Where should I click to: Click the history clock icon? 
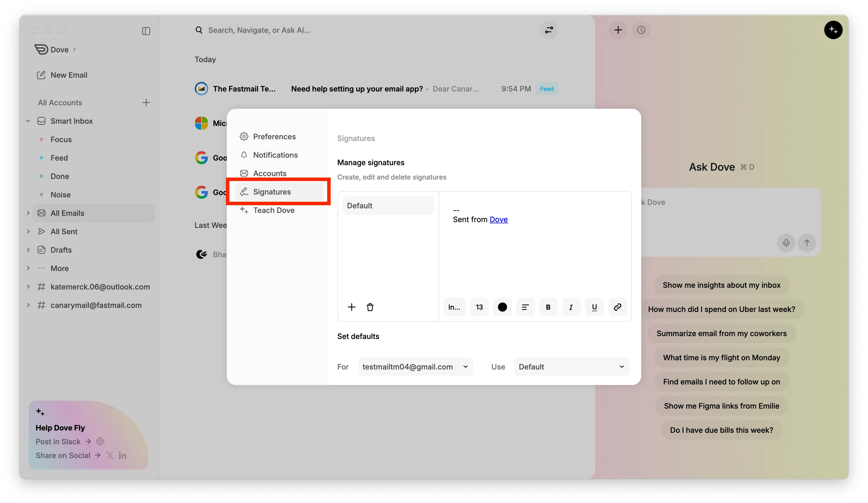[x=641, y=30]
